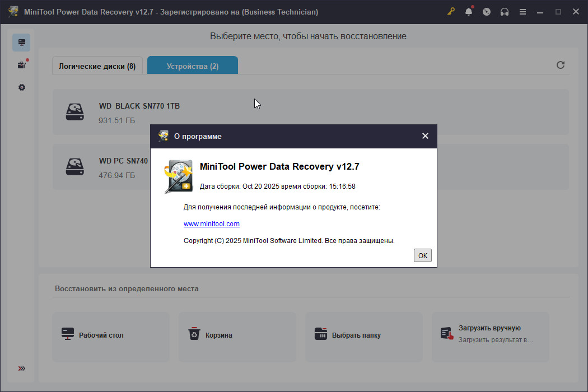The height and width of the screenshot is (392, 588).
Task: Open the notifications bell icon
Action: coord(469,12)
